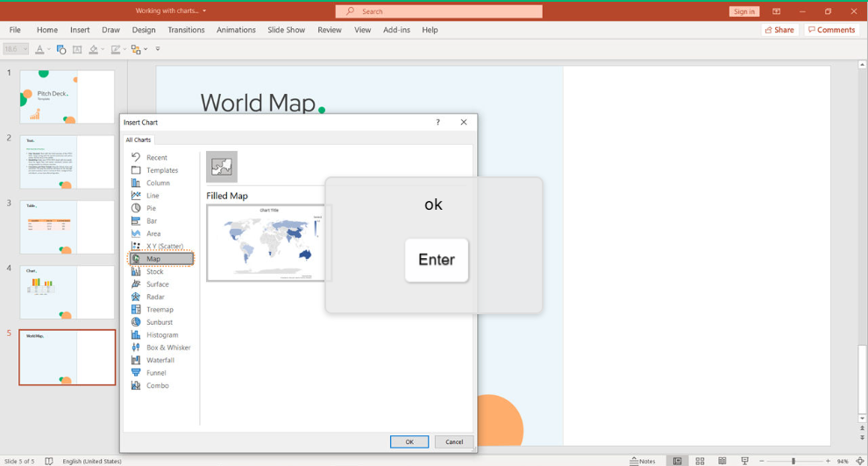This screenshot has height=466, width=868.
Task: Expand the Shape Outline dropdown arrow
Action: pos(125,49)
